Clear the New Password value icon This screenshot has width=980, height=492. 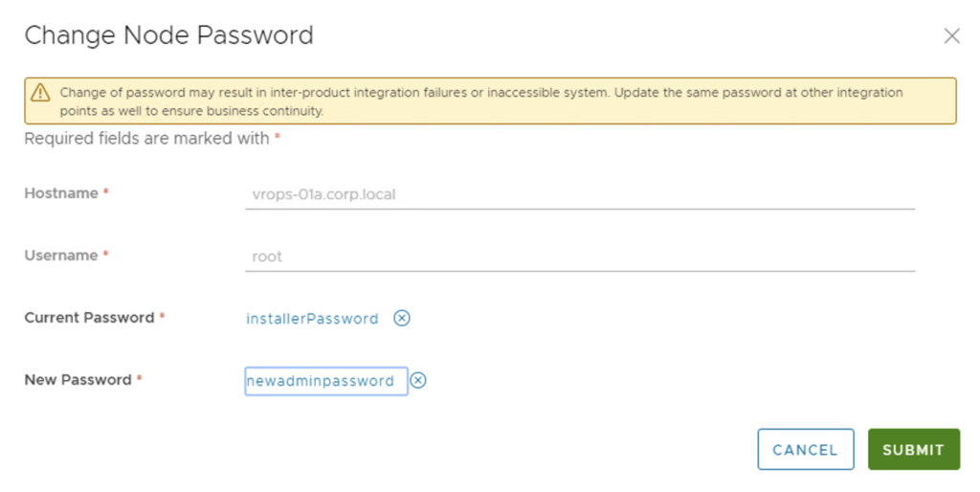click(418, 381)
